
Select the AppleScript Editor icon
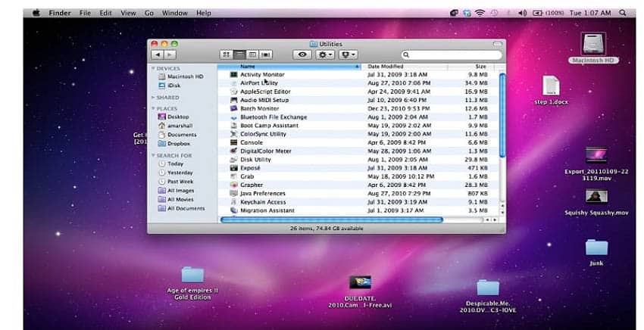[233, 92]
